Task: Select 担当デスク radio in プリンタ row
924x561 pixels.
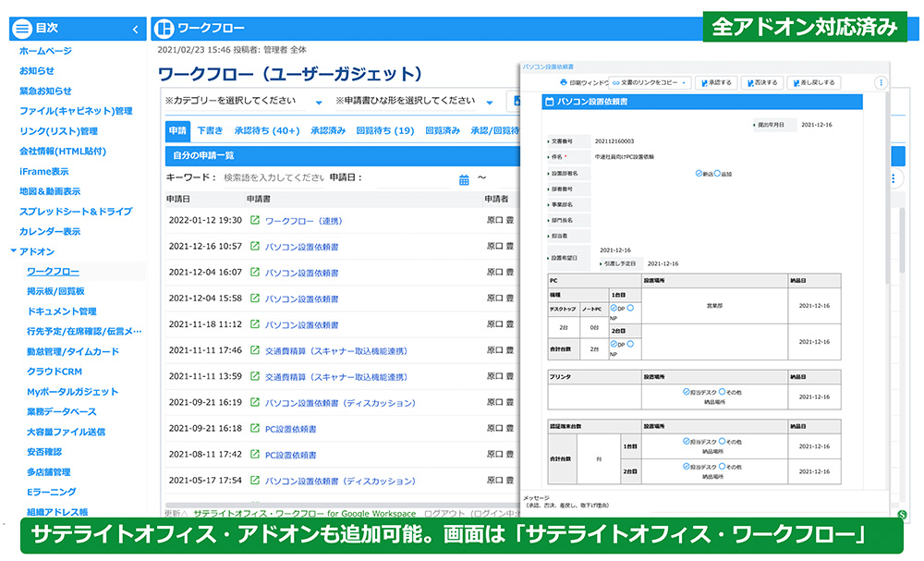Action: click(x=686, y=391)
